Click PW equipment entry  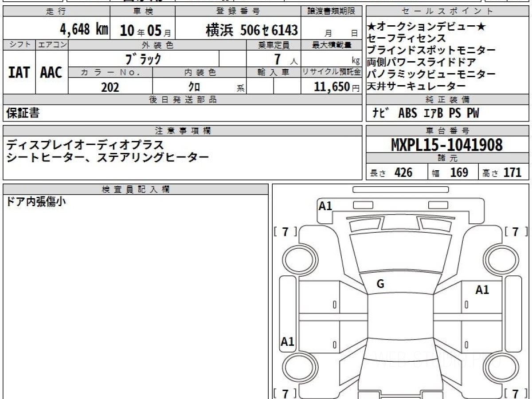coord(473,113)
